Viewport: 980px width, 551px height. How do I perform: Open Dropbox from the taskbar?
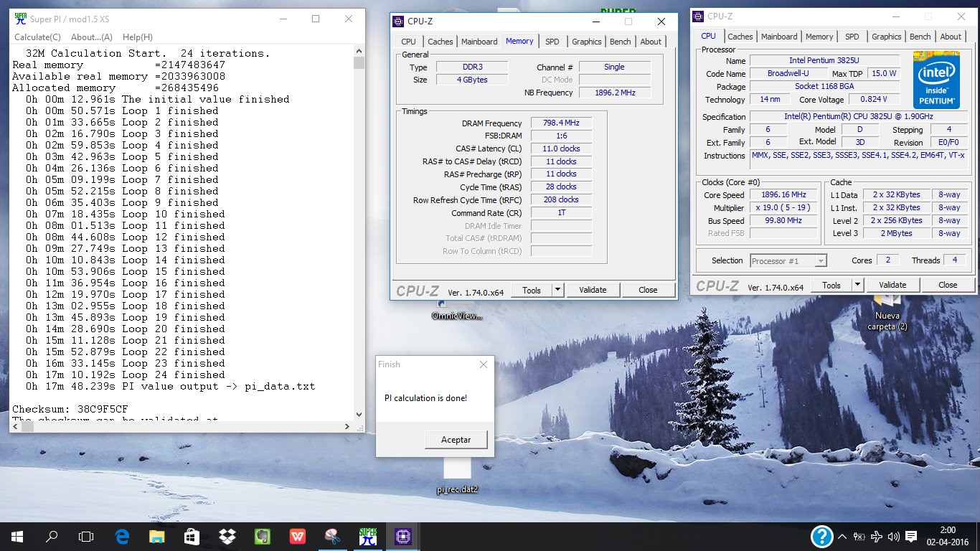click(227, 536)
